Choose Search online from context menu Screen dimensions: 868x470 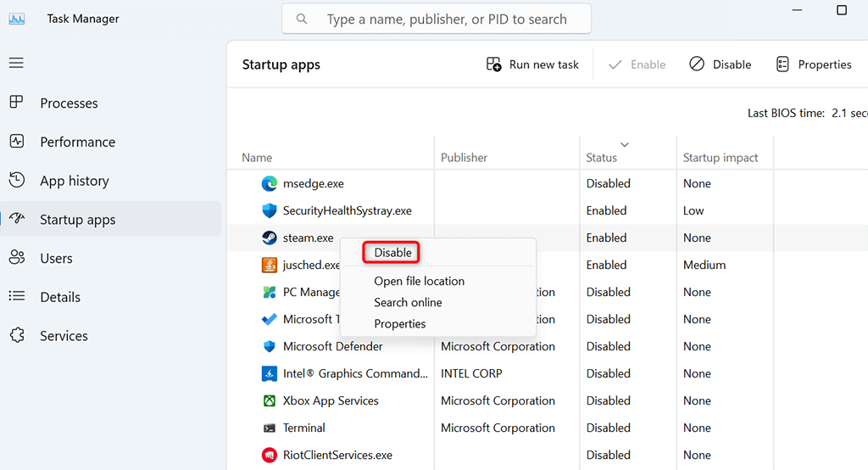point(409,302)
